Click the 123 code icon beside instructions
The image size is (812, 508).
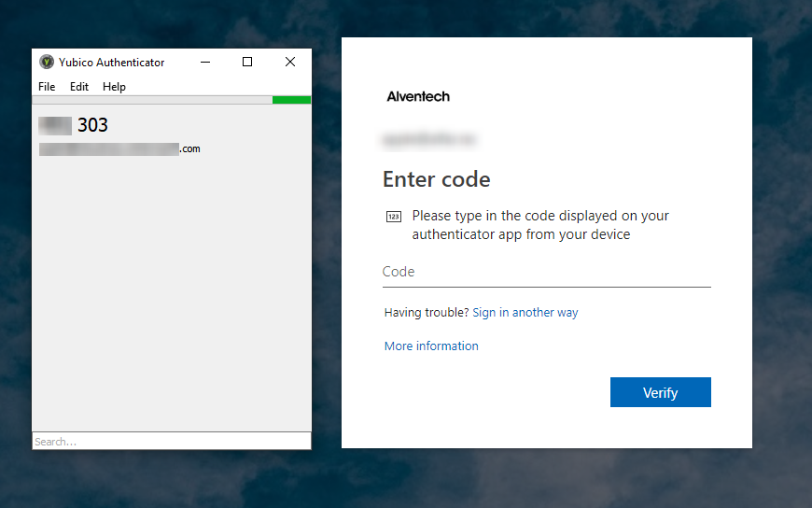point(393,217)
